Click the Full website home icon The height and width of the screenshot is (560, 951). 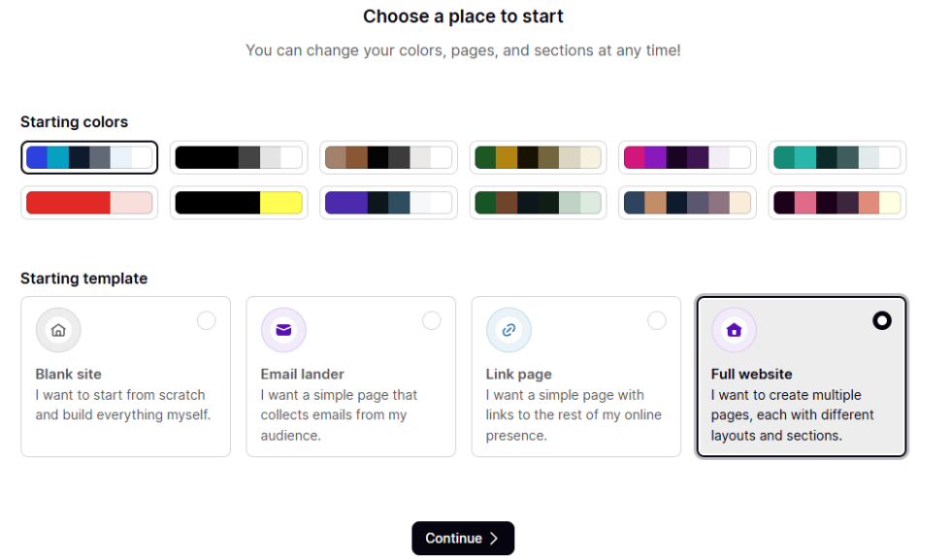tap(734, 331)
